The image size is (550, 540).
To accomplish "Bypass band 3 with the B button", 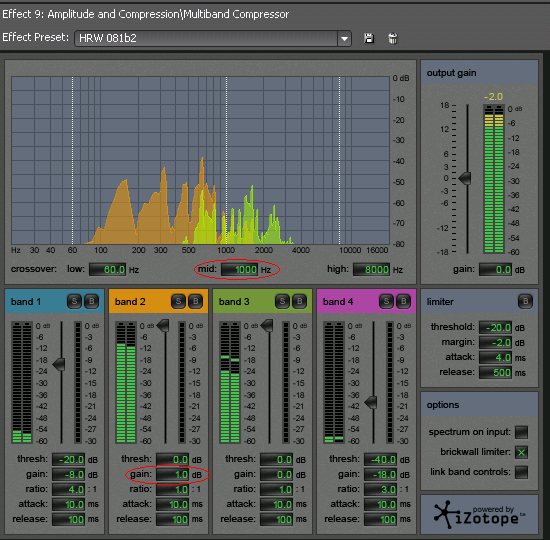I will point(300,301).
